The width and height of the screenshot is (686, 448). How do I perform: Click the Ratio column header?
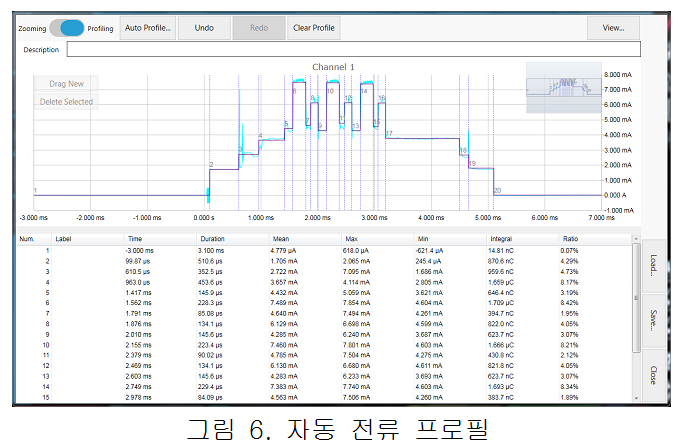pos(571,239)
